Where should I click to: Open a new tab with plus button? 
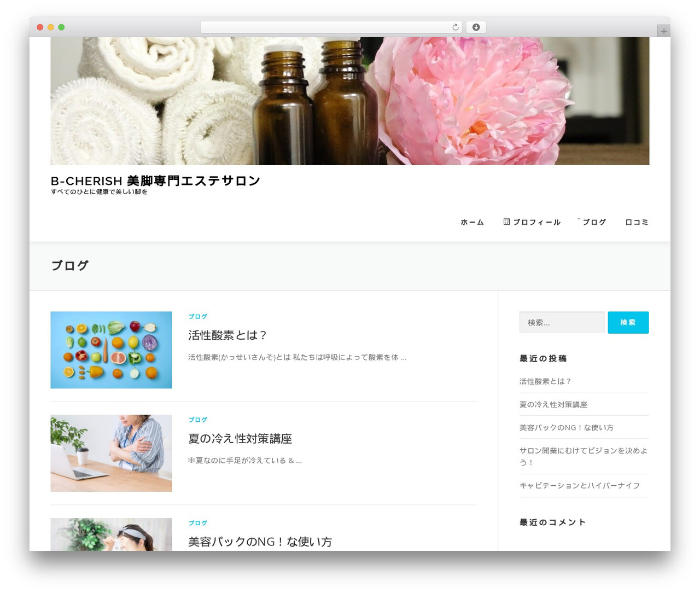click(664, 31)
